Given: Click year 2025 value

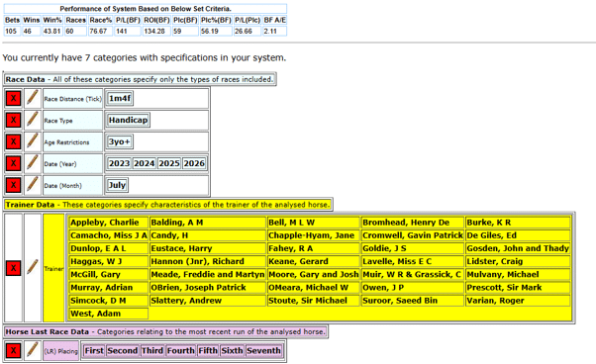Looking at the screenshot, I should [169, 163].
